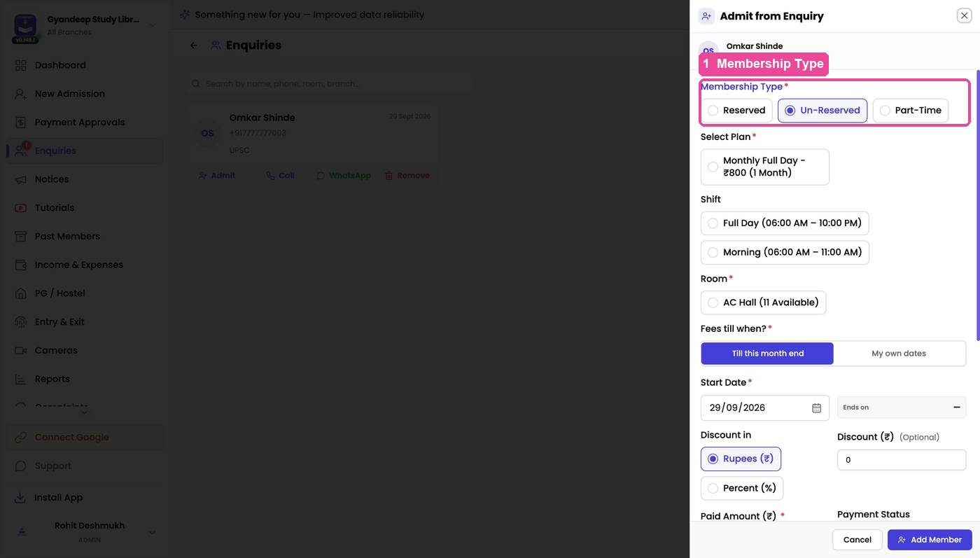Click the Payment Approvals icon
The width and height of the screenshot is (980, 558).
[x=21, y=123]
